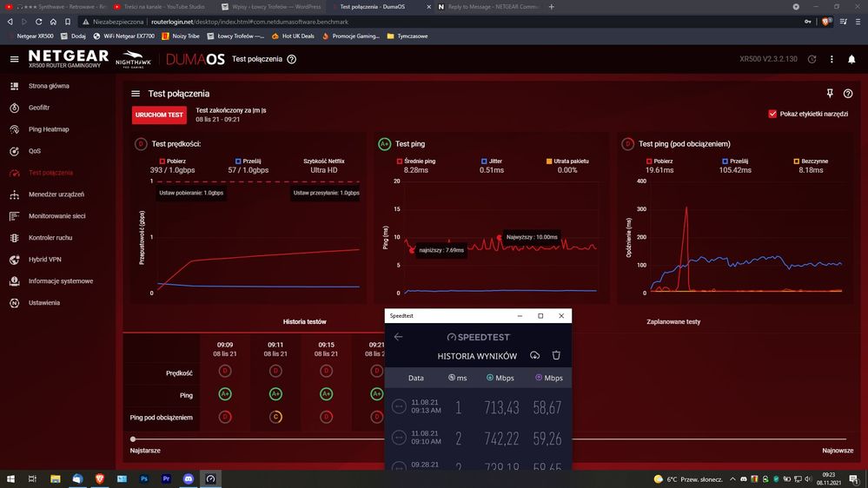Open Menedżer urządzeń in sidebar
The width and height of the screenshot is (868, 488).
pyautogui.click(x=56, y=195)
